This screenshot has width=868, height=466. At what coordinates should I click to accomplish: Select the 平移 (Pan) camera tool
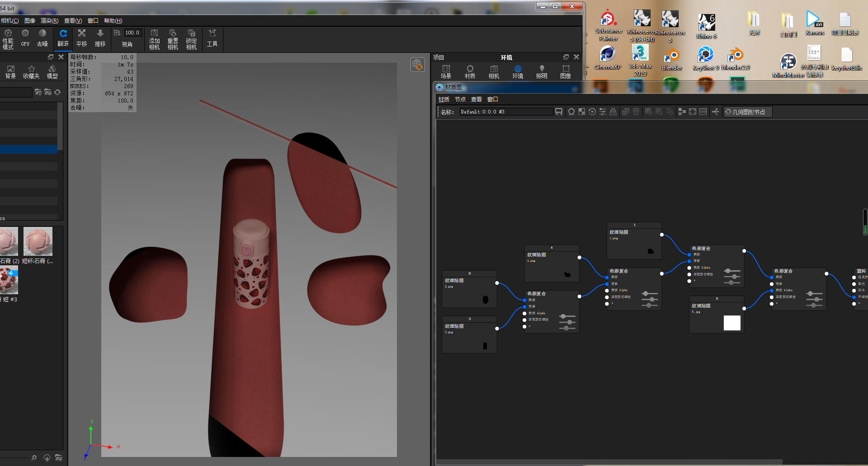(81, 38)
